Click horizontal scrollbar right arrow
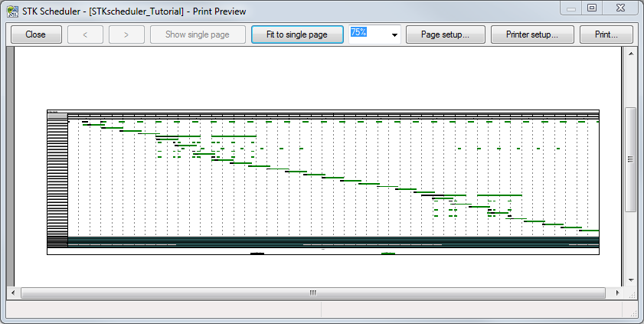 pyautogui.click(x=618, y=293)
